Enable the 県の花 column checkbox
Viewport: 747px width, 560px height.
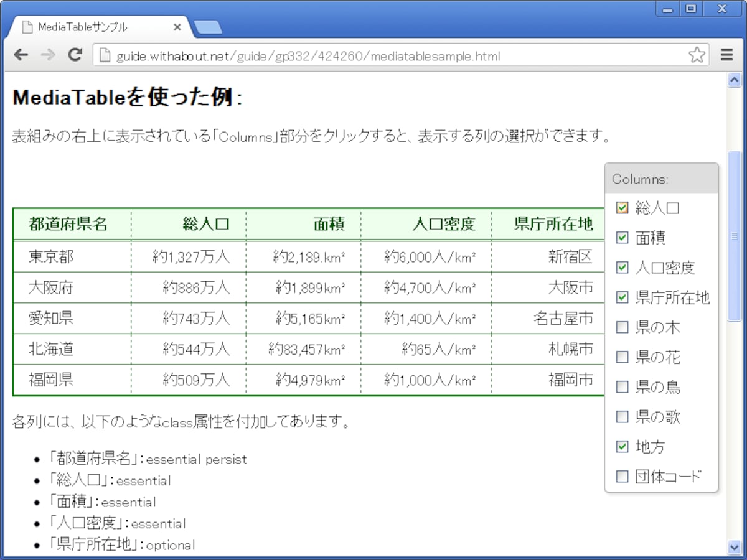[x=622, y=357]
